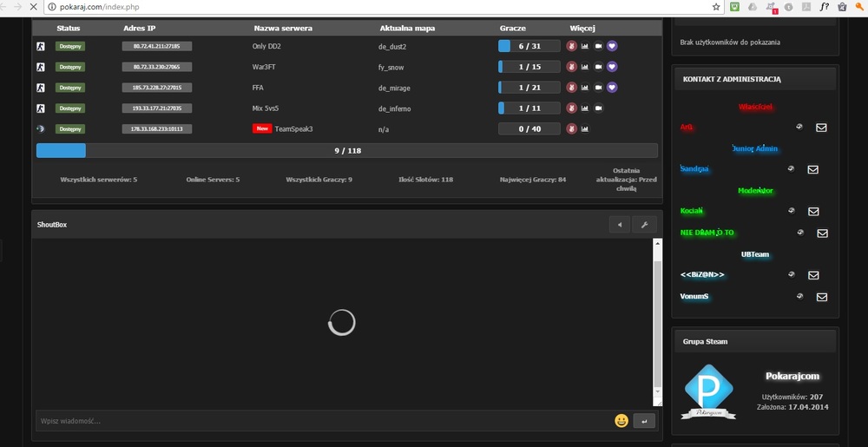
Task: Click the total players 9 / 118 progress bar
Action: (346, 150)
